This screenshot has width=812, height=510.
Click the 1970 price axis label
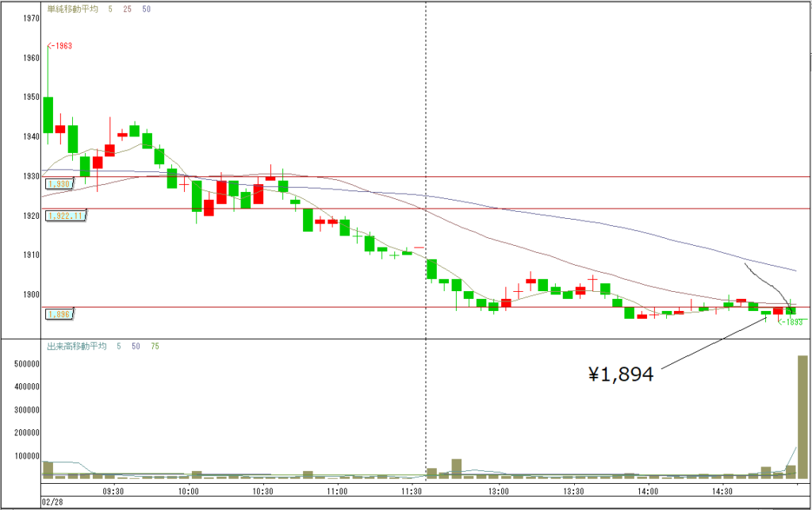pos(31,18)
